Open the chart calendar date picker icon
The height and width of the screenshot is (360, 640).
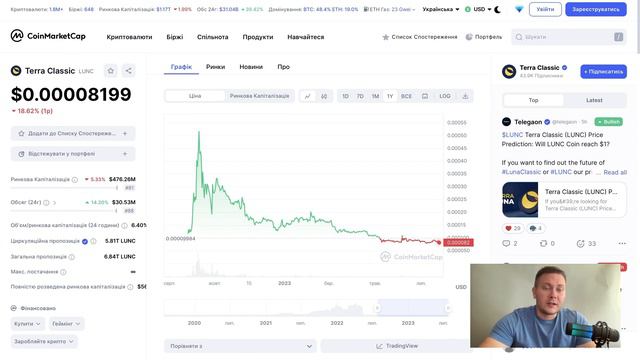425,96
